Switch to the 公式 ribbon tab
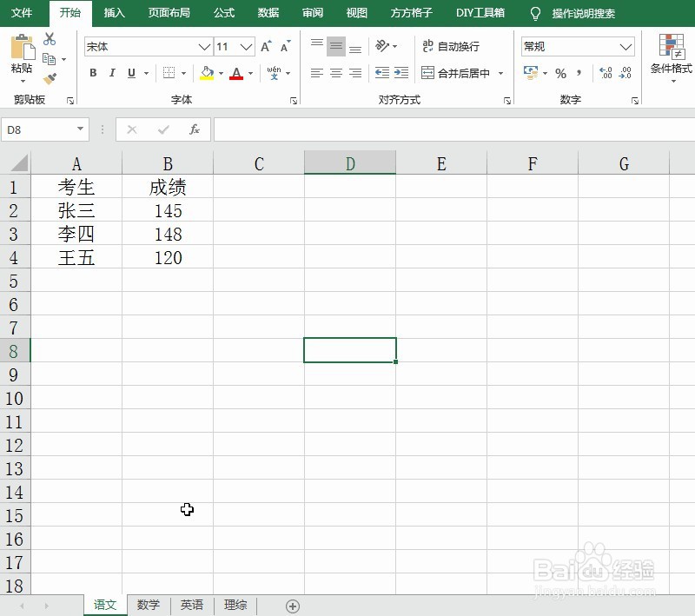The height and width of the screenshot is (616, 695). click(x=224, y=12)
